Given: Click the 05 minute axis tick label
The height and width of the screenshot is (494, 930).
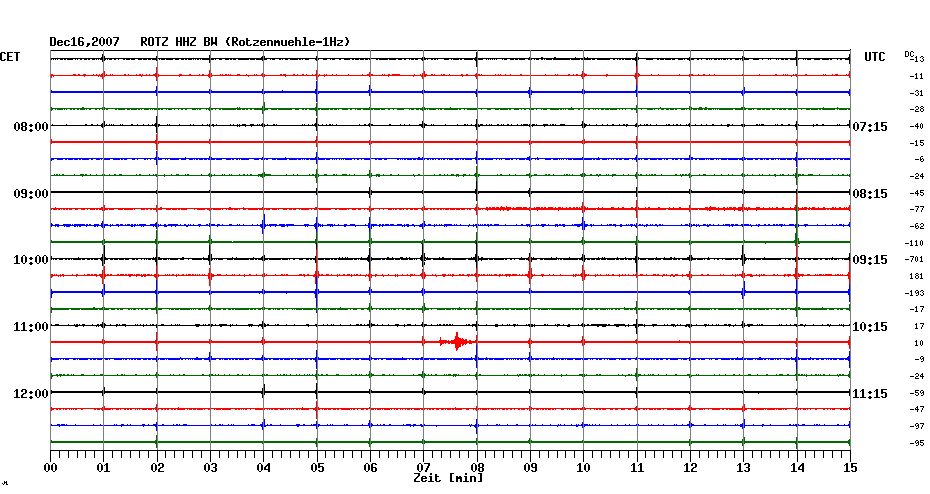Looking at the screenshot, I should 317,468.
